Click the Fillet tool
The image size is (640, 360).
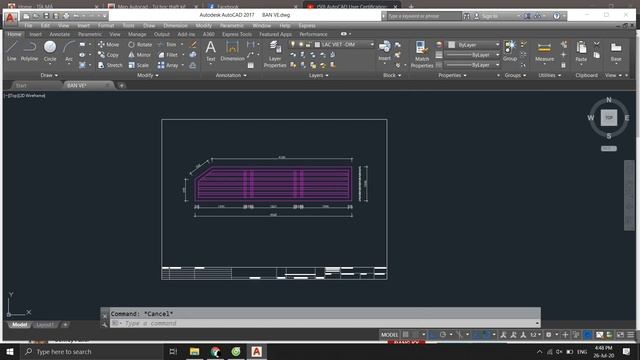click(168, 55)
